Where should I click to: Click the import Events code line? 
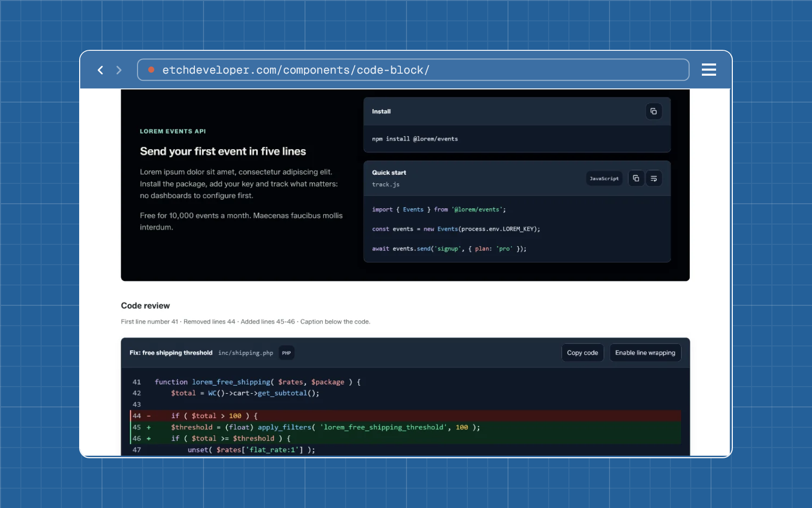pyautogui.click(x=439, y=209)
